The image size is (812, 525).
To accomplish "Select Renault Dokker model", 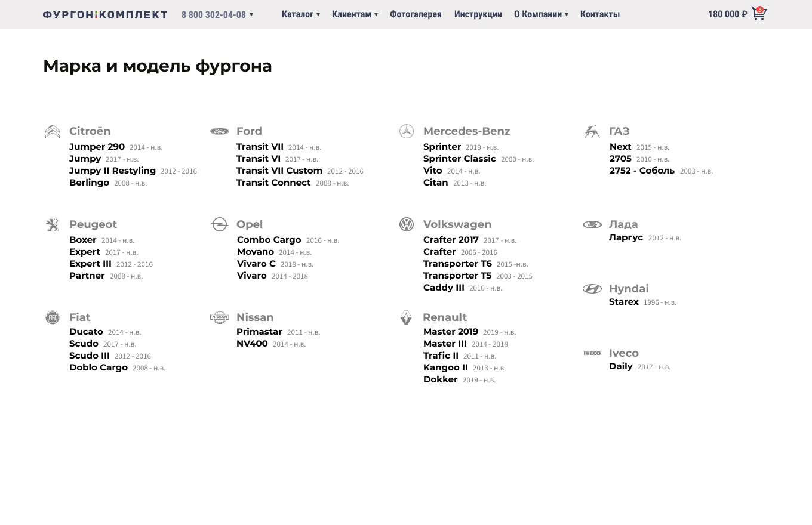I will pyautogui.click(x=440, y=379).
